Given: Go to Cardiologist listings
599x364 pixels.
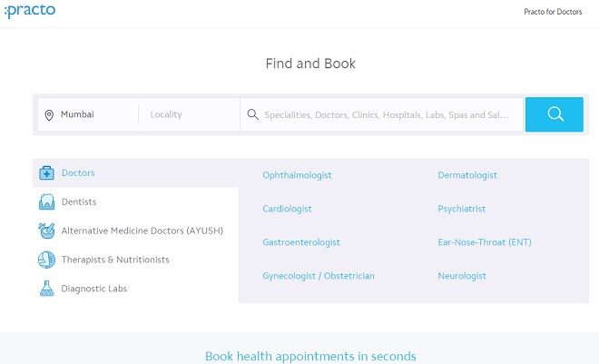Looking at the screenshot, I should click(x=287, y=209).
